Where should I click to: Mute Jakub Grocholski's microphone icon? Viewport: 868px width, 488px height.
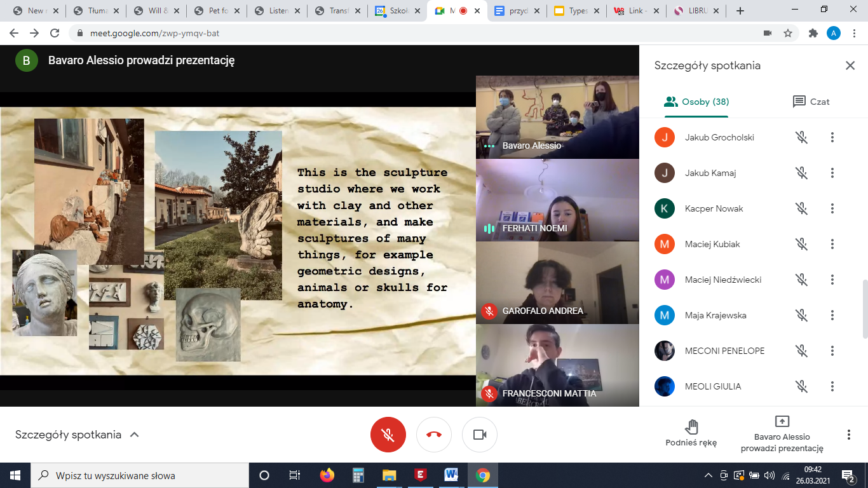click(x=801, y=137)
